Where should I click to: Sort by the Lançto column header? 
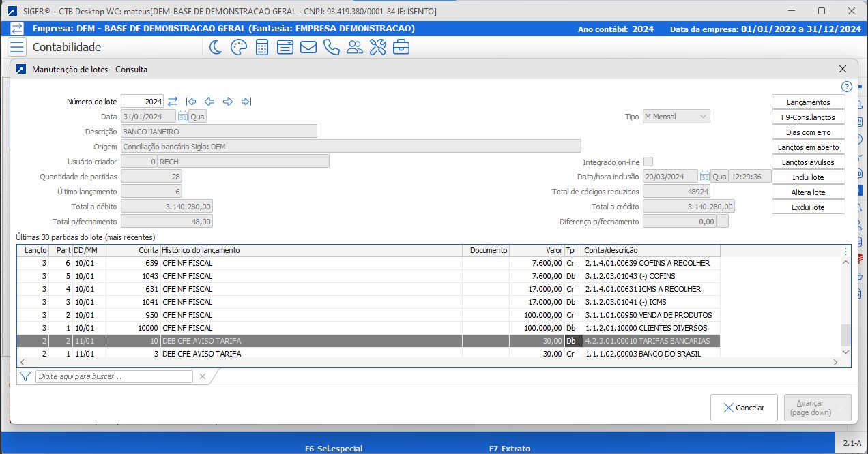pyautogui.click(x=33, y=251)
